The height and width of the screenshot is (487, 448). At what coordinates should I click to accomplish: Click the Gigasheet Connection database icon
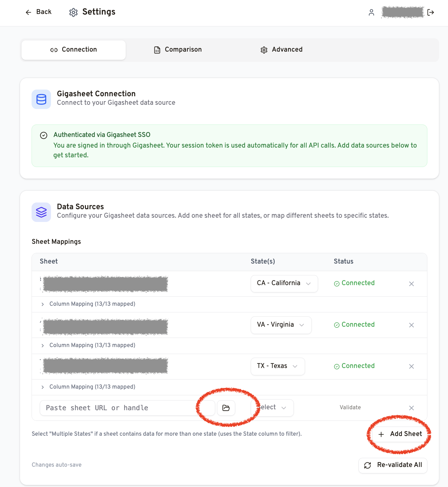pos(41,99)
